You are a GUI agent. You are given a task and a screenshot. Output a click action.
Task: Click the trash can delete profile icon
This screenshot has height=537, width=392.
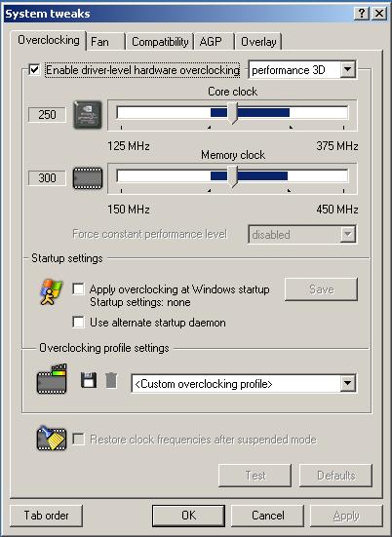coord(111,380)
